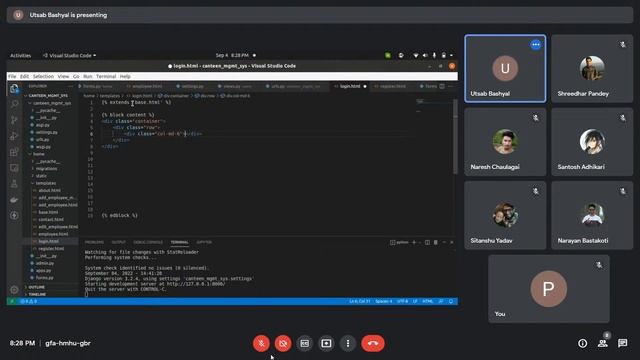Image resolution: width=640 pixels, height=360 pixels.
Task: Expand the OUTLINE section
Action: 50,287
